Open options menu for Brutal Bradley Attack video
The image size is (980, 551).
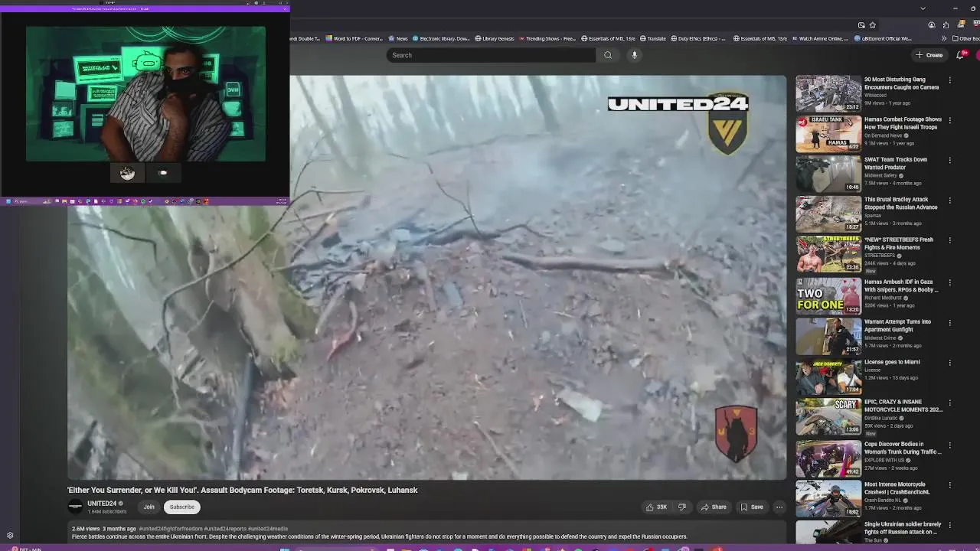click(x=950, y=201)
